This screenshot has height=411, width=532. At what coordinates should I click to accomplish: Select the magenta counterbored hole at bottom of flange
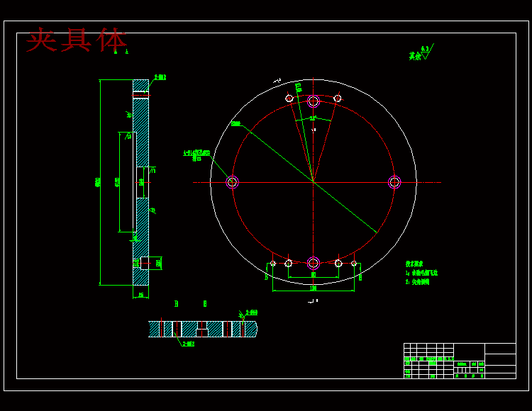click(x=313, y=264)
